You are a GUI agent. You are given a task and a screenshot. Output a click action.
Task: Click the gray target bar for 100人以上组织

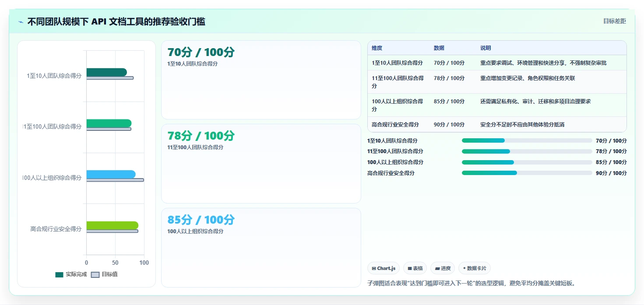115,180
